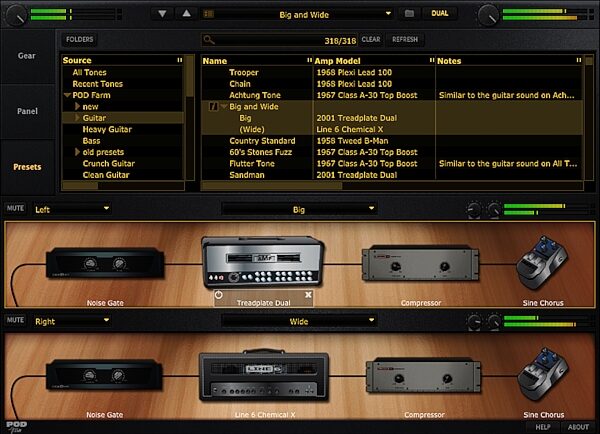Select the Compressor rack in Left chain
The image size is (600, 434).
420,263
